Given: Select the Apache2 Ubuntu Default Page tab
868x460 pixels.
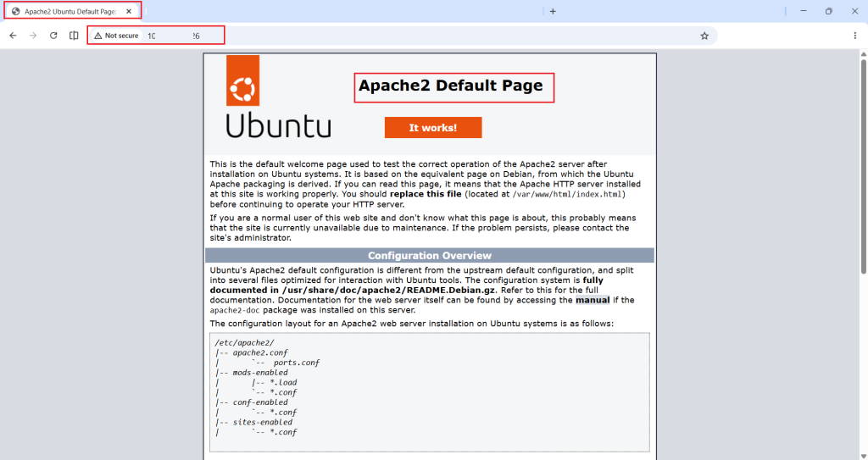Looking at the screenshot, I should 73,11.
